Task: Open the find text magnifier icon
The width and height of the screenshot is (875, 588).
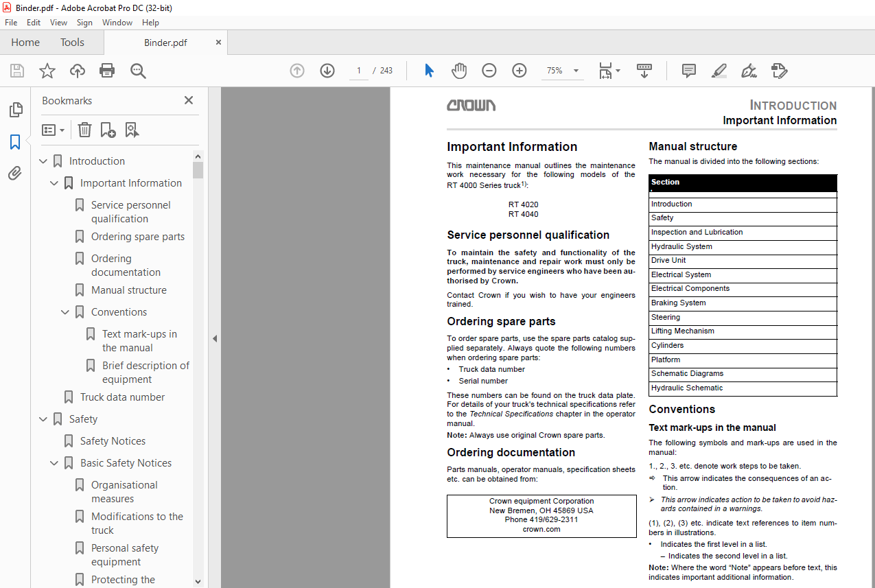Action: pos(138,71)
